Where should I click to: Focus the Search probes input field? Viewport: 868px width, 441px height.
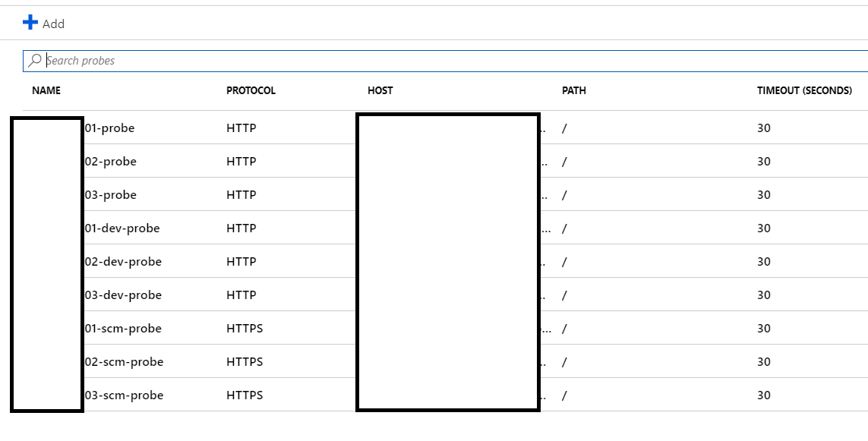pos(445,61)
